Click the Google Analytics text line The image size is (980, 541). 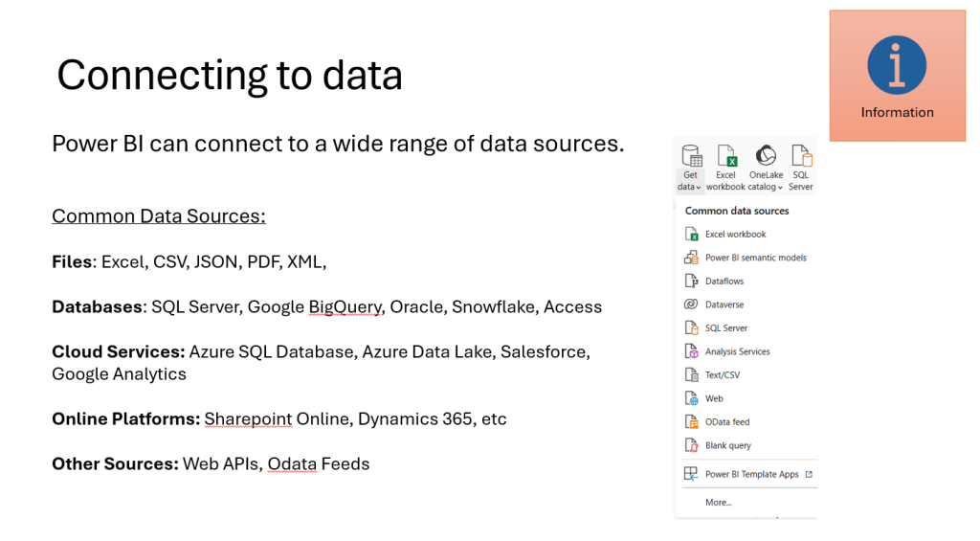(x=119, y=374)
